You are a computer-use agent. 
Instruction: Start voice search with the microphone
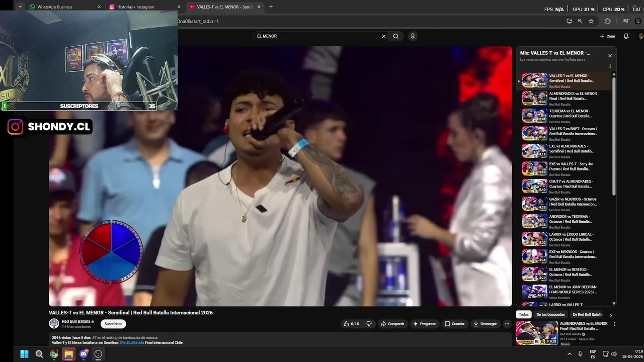point(413,36)
